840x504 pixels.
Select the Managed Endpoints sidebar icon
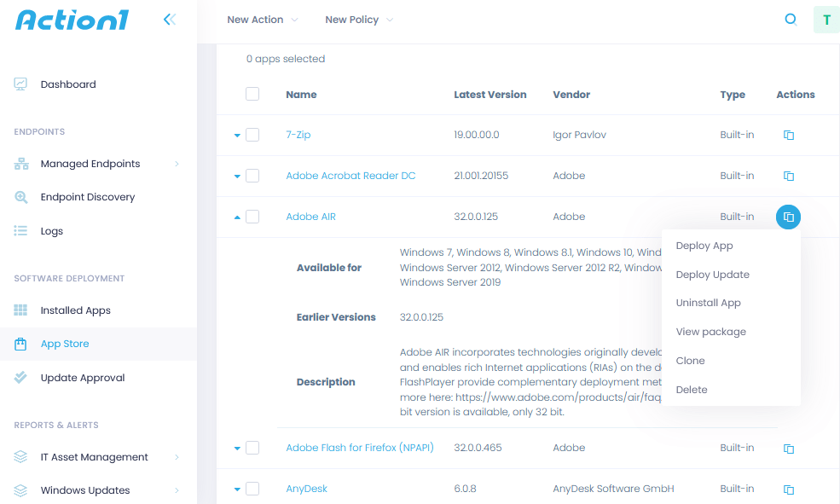click(20, 163)
